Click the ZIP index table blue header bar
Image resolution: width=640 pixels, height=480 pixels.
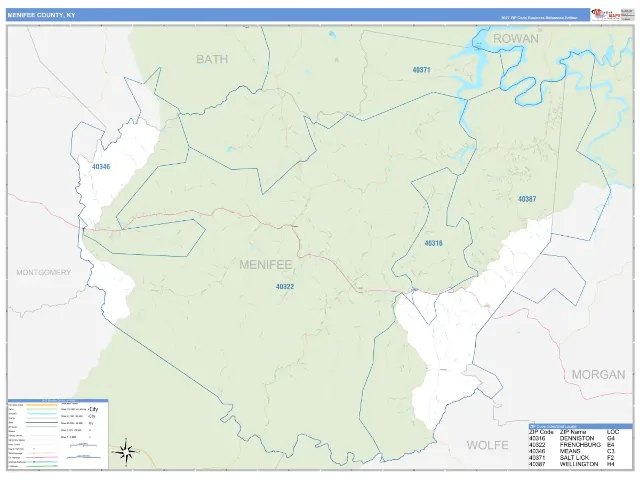pyautogui.click(x=580, y=426)
